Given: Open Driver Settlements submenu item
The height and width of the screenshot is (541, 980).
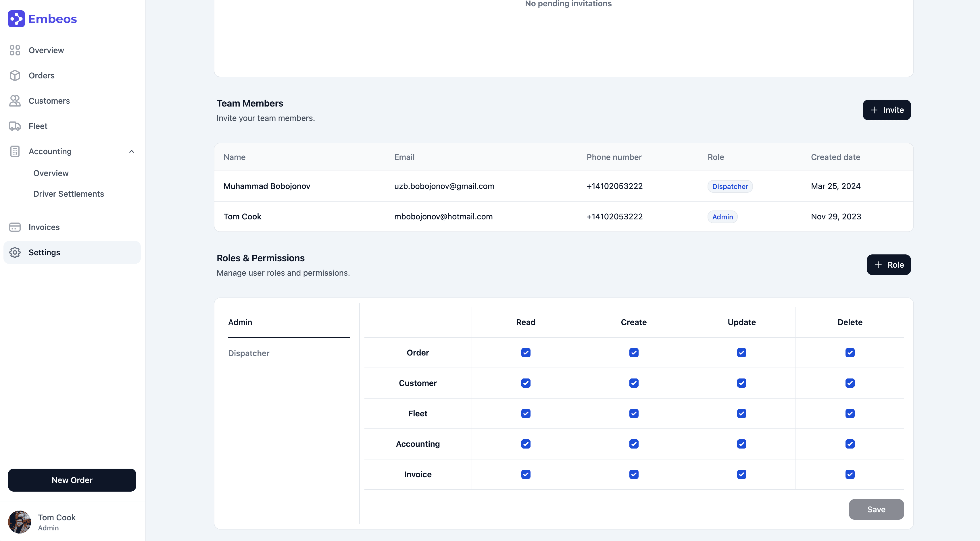Looking at the screenshot, I should pos(68,194).
